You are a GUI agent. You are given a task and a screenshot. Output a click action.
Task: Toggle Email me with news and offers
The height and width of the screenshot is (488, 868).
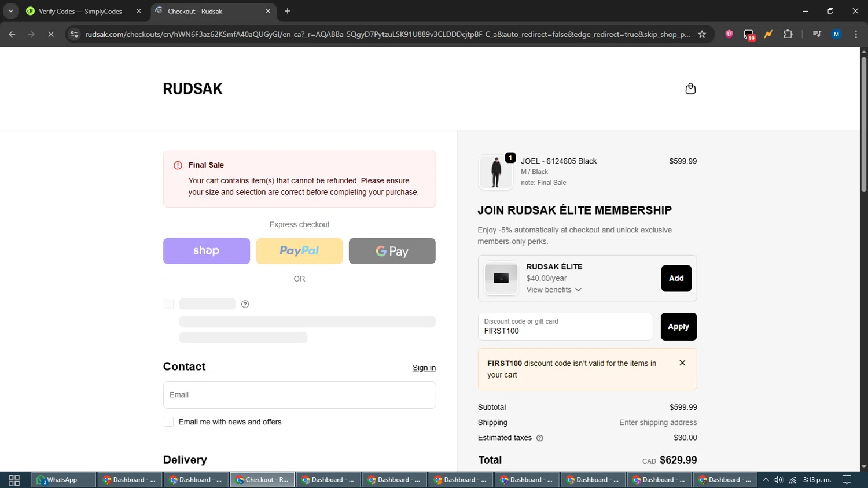(168, 422)
